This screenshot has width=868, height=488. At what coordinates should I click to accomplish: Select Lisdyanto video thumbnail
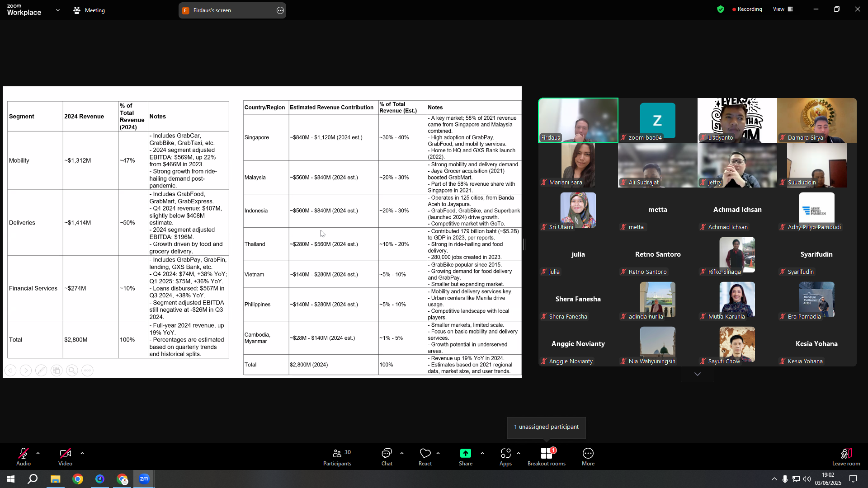[x=737, y=121]
